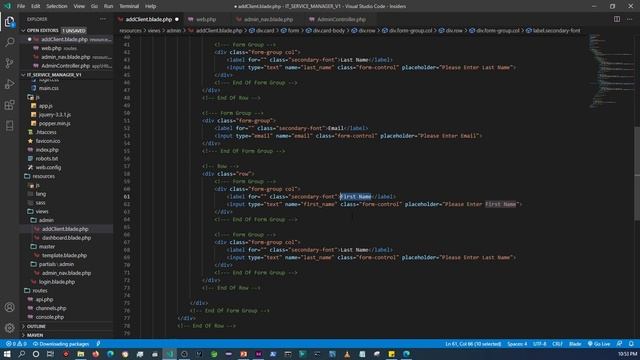Image resolution: width=640 pixels, height=360 pixels.
Task: Click the code minimap preview
Action: (611, 71)
